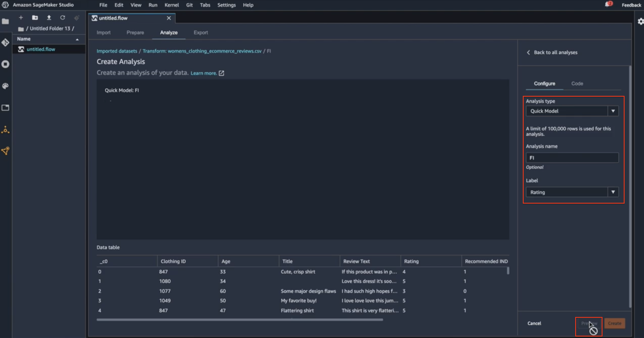Click Back to all analyses
The height and width of the screenshot is (338, 644).
tap(556, 53)
